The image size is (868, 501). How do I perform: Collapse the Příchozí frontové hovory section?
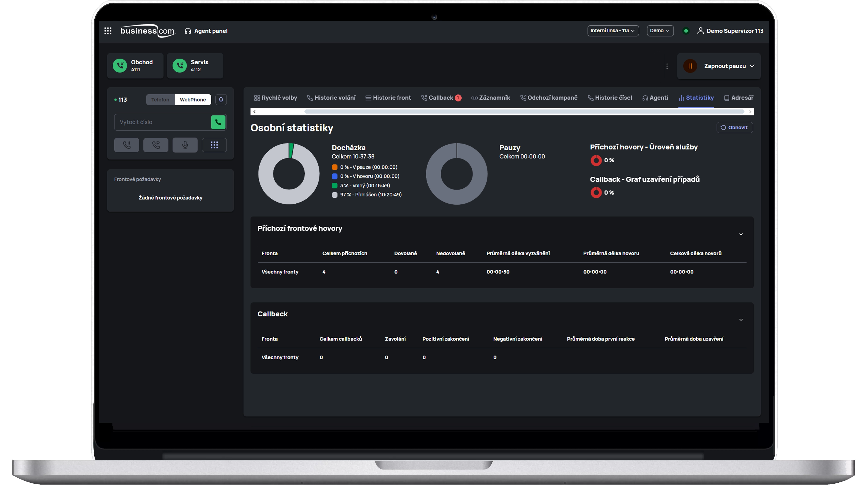741,234
